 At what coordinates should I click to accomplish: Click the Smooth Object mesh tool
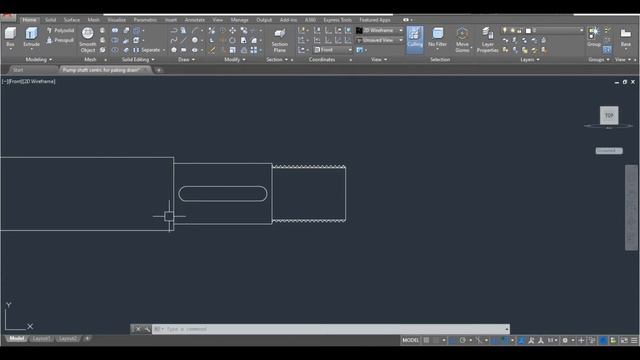(x=88, y=40)
